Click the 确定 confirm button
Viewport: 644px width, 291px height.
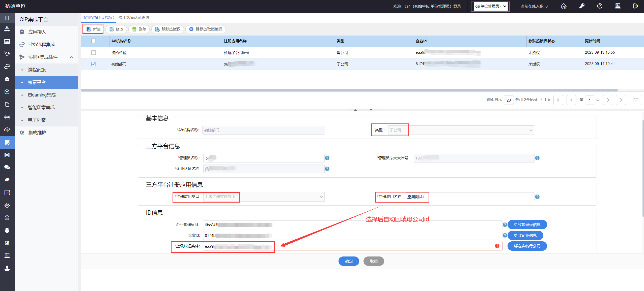click(x=349, y=261)
